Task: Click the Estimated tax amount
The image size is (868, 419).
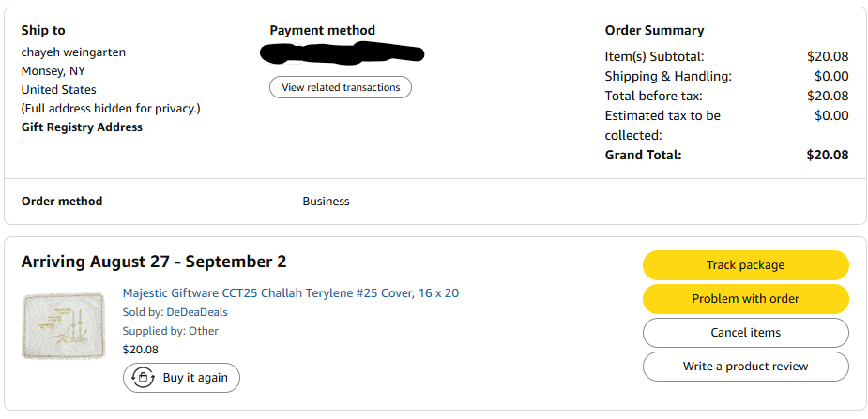Action: click(830, 115)
